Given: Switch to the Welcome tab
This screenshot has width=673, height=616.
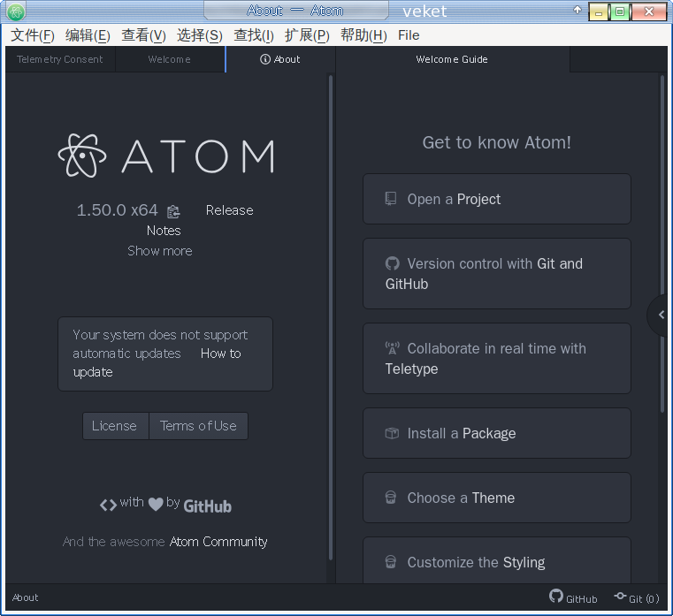Looking at the screenshot, I should [x=170, y=59].
